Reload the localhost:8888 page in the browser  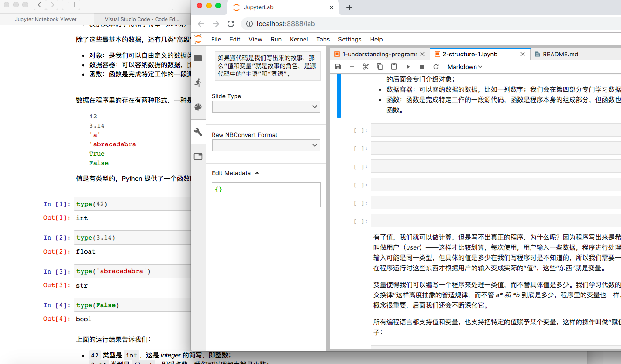pyautogui.click(x=231, y=24)
